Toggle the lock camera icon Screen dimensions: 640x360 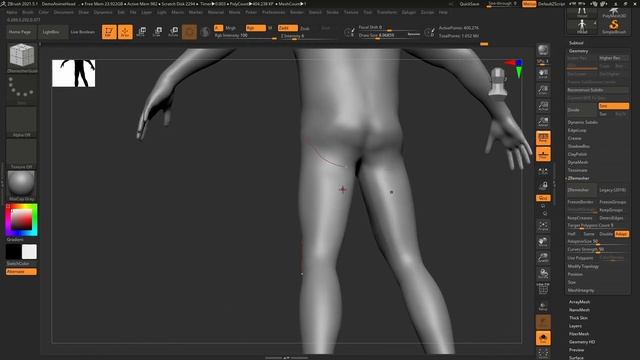543,186
